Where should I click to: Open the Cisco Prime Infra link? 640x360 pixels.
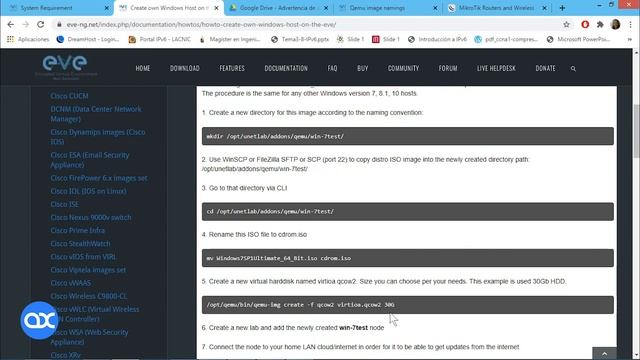(x=78, y=230)
